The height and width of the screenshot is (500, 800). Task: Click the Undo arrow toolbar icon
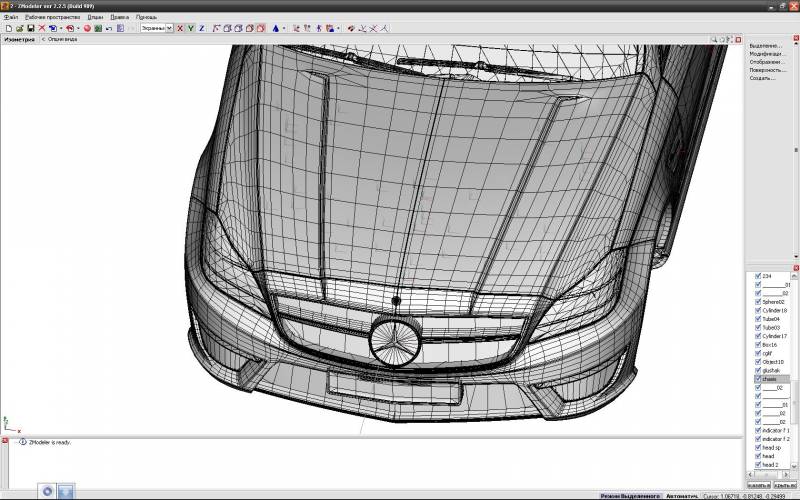point(109,29)
